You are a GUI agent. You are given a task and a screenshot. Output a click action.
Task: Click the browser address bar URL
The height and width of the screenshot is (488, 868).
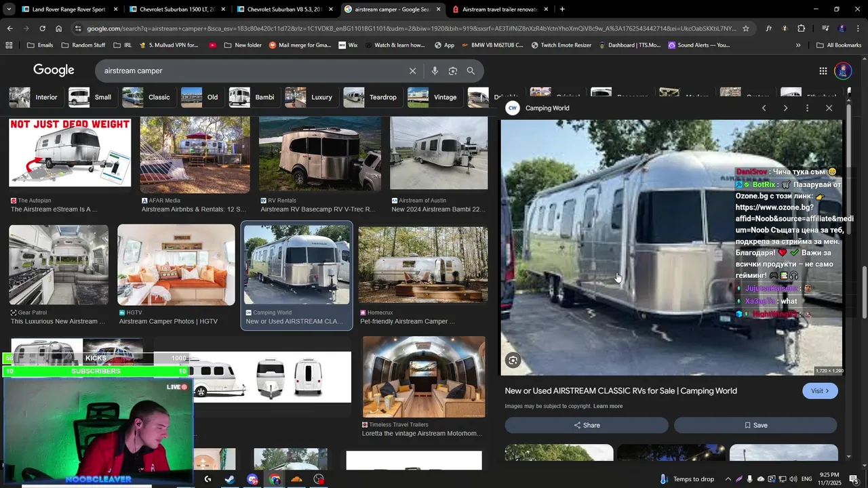pyautogui.click(x=411, y=28)
